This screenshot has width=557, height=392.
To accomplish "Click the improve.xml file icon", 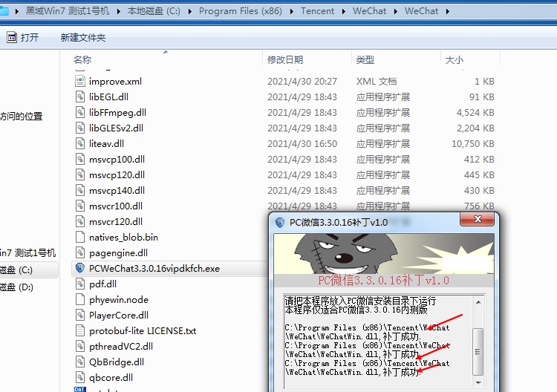I will pyautogui.click(x=80, y=82).
